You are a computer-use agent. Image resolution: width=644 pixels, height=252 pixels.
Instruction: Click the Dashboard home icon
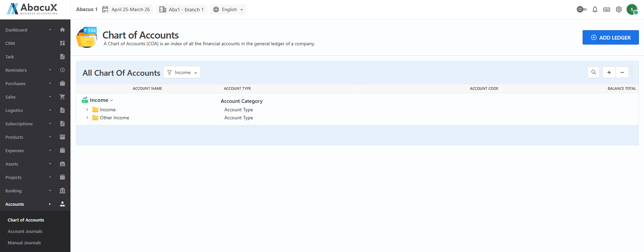[x=62, y=30]
